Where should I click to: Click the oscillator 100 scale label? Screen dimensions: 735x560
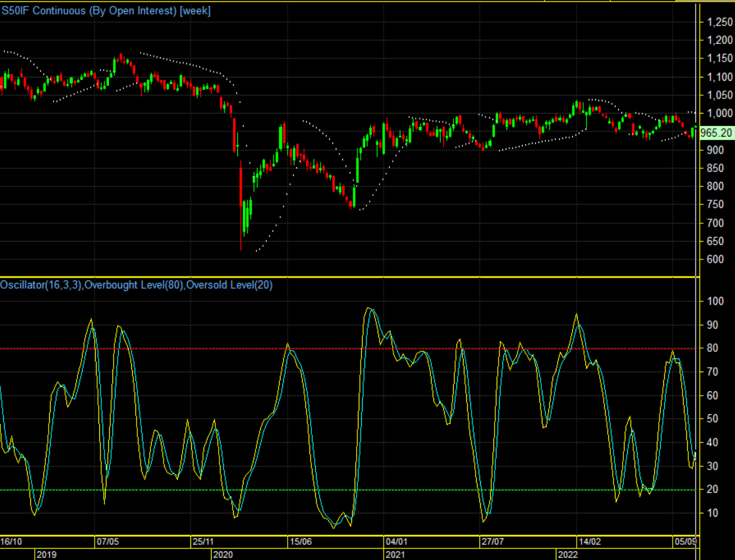point(715,301)
